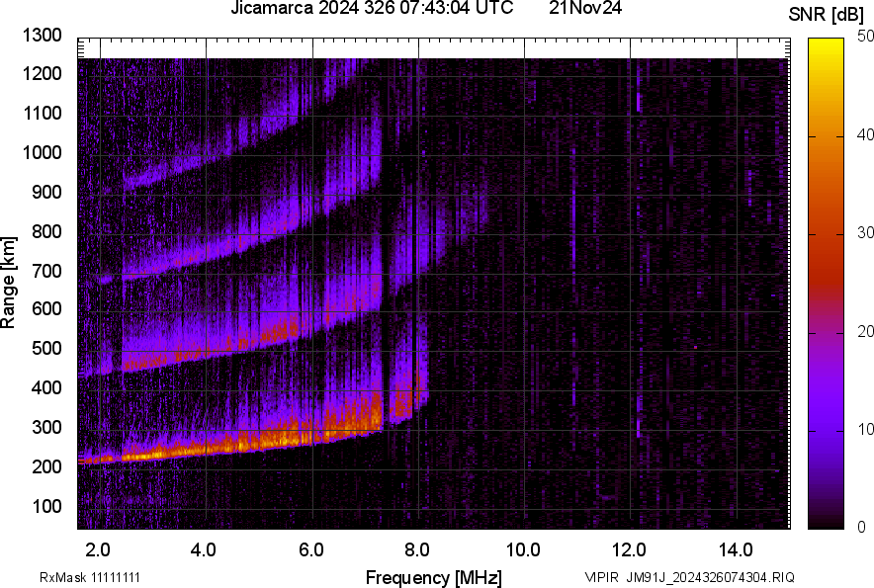Image resolution: width=874 pixels, height=588 pixels.
Task: Click the 'Frequency [MHz]' axis label
Action: tap(434, 577)
